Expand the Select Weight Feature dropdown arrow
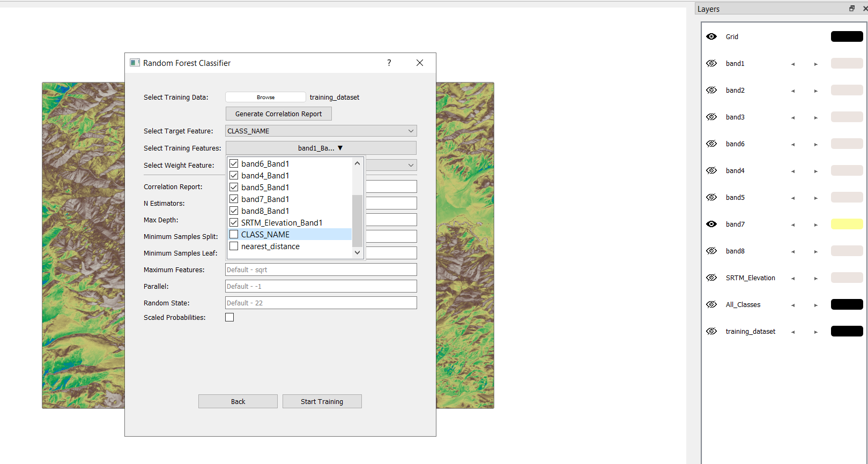The width and height of the screenshot is (868, 464). click(x=411, y=165)
